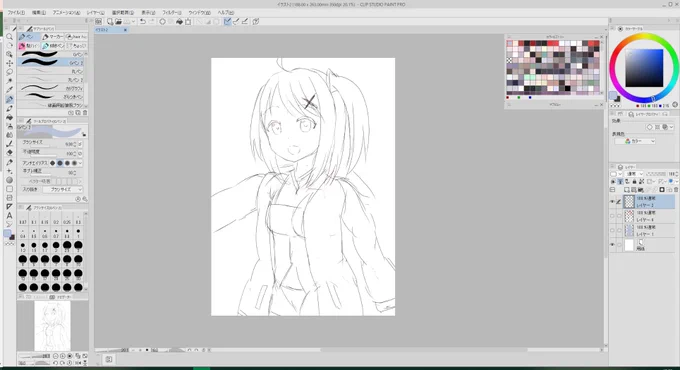Select the Text tool (A icon)

(9, 216)
